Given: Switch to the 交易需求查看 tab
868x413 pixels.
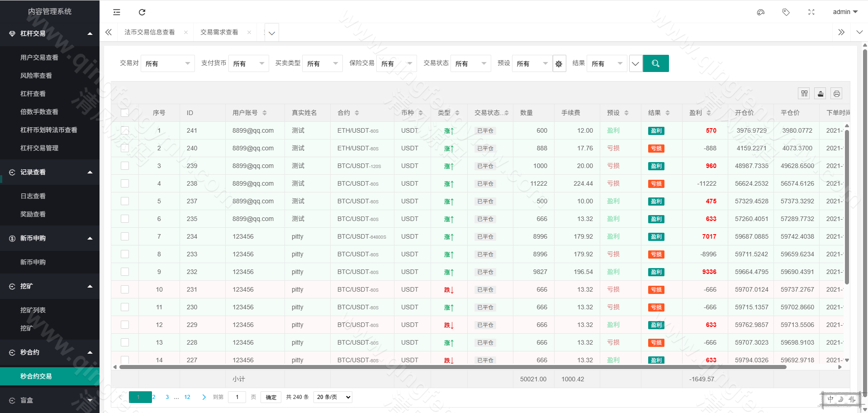Looking at the screenshot, I should coord(219,32).
